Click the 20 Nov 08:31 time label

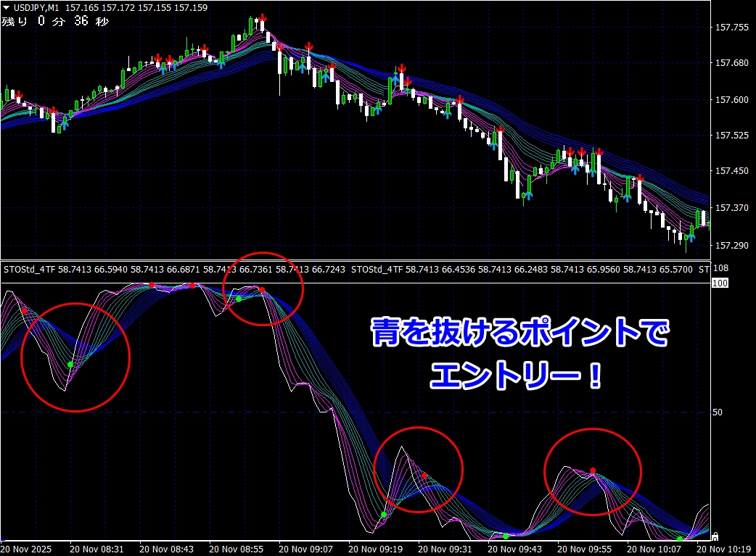pyautogui.click(x=97, y=549)
